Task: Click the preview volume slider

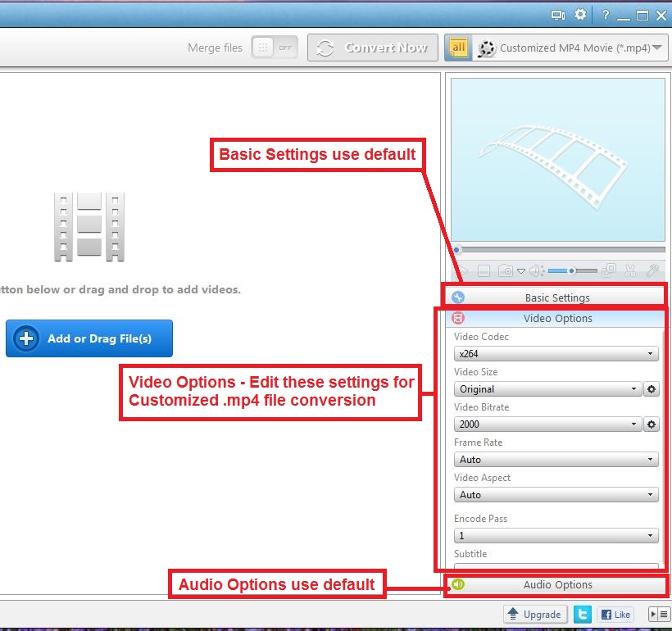Action: coord(572,270)
